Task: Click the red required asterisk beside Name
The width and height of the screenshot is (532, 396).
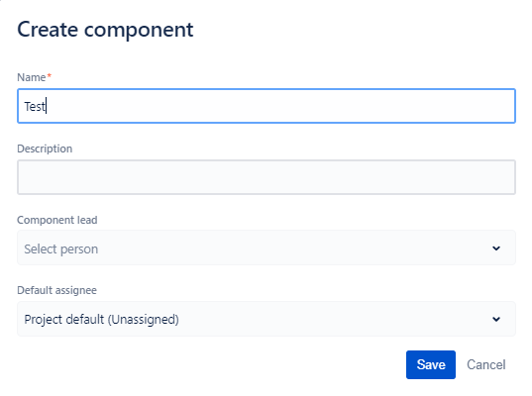Action: [50, 75]
